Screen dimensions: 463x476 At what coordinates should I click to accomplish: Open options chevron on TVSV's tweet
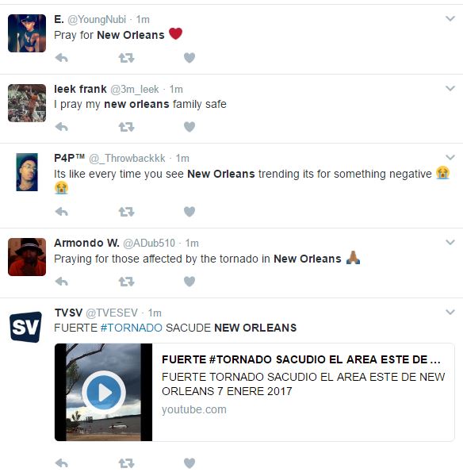pos(450,312)
